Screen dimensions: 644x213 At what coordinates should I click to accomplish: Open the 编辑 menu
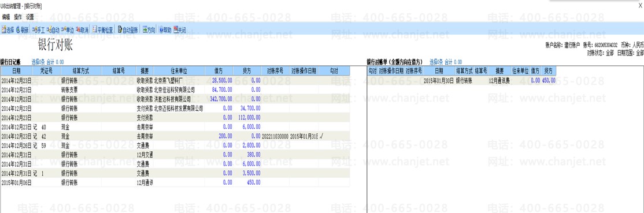6,17
